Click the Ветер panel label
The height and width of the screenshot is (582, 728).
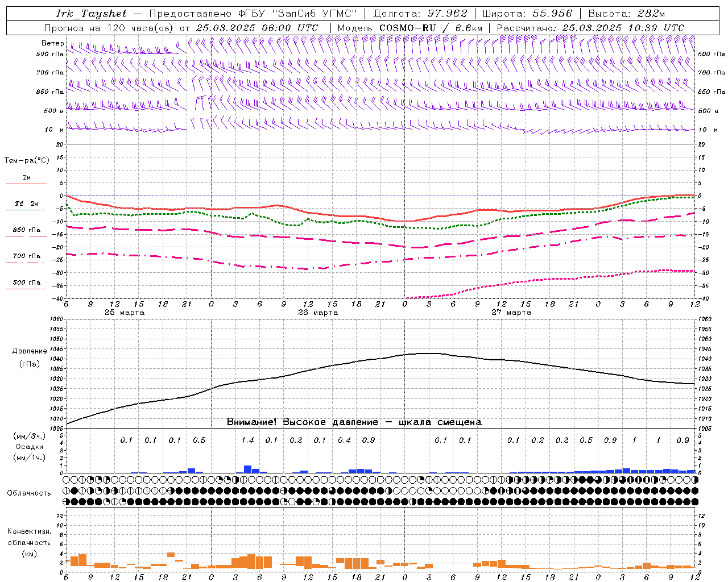coord(53,43)
